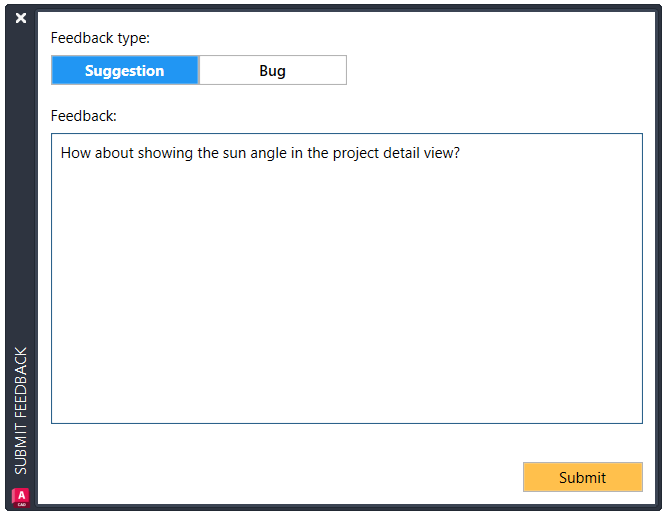
Task: Submit the feedback
Action: coord(582,477)
